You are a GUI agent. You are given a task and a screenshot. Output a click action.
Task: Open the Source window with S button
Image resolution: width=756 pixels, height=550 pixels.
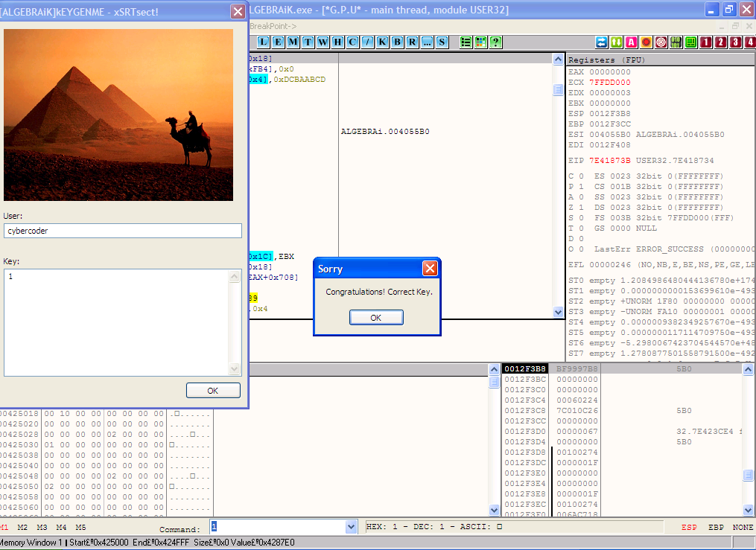click(x=442, y=42)
